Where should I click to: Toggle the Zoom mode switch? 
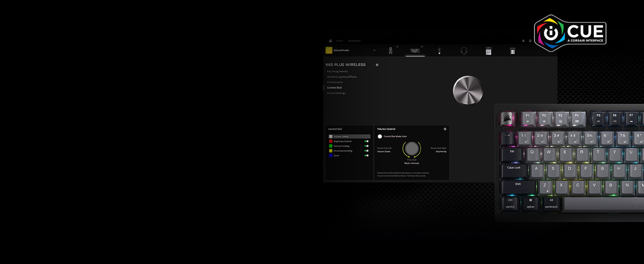366,155
